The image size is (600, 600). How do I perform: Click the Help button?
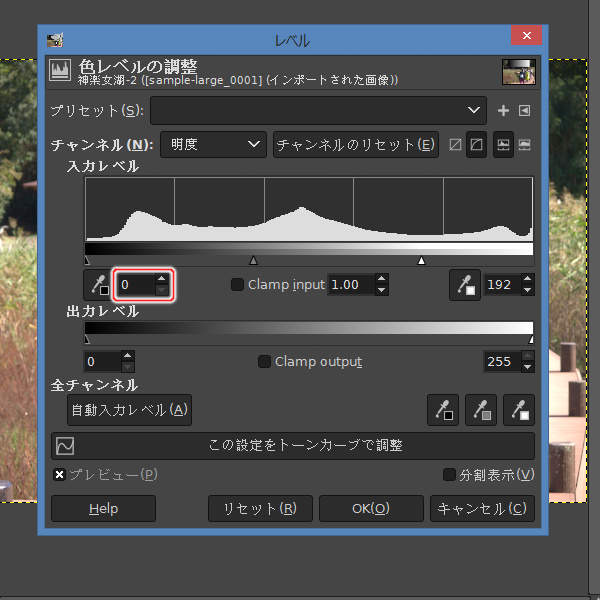103,509
